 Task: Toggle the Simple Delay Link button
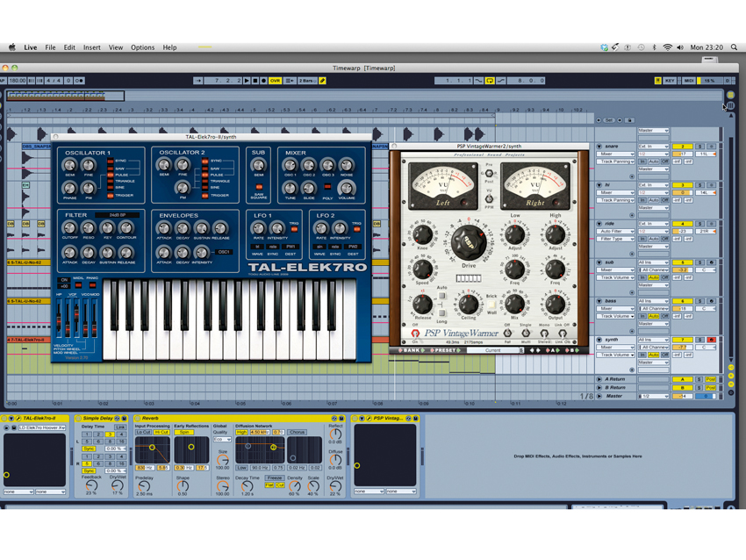coord(120,427)
